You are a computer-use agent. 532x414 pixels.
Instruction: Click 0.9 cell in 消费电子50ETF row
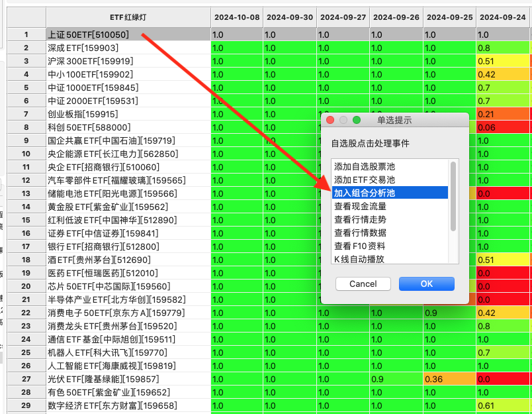[449, 313]
